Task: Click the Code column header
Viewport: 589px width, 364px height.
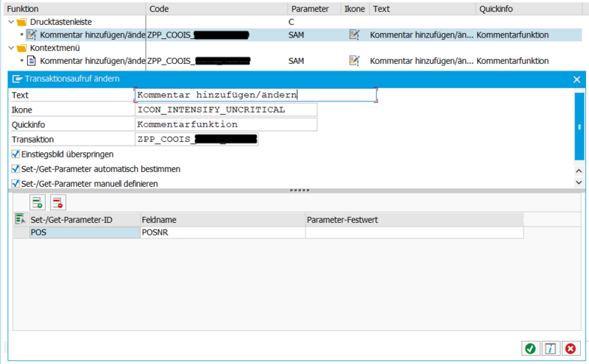Action: point(216,9)
